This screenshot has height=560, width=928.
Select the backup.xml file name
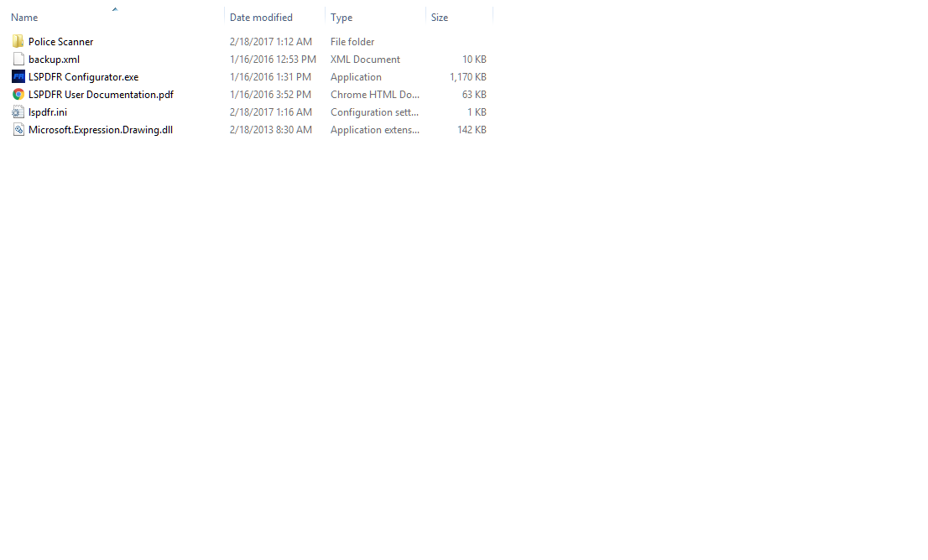[x=54, y=60]
